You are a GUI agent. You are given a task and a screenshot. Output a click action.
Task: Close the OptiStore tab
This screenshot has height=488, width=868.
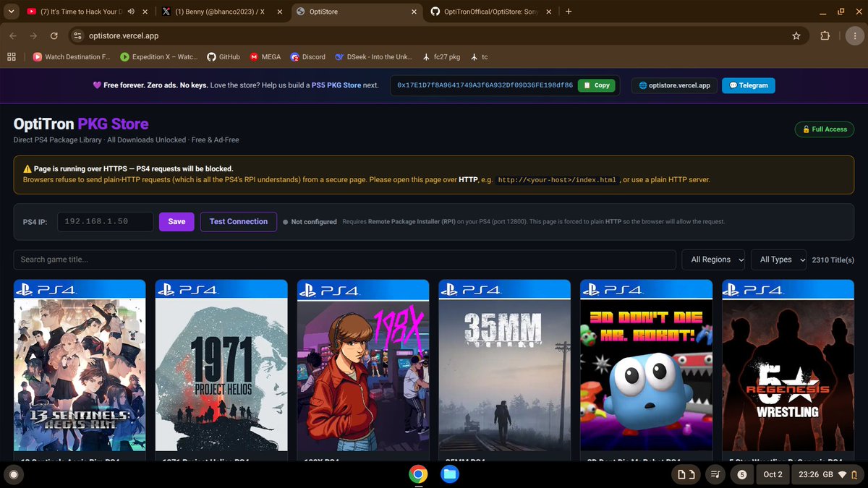tap(414, 12)
